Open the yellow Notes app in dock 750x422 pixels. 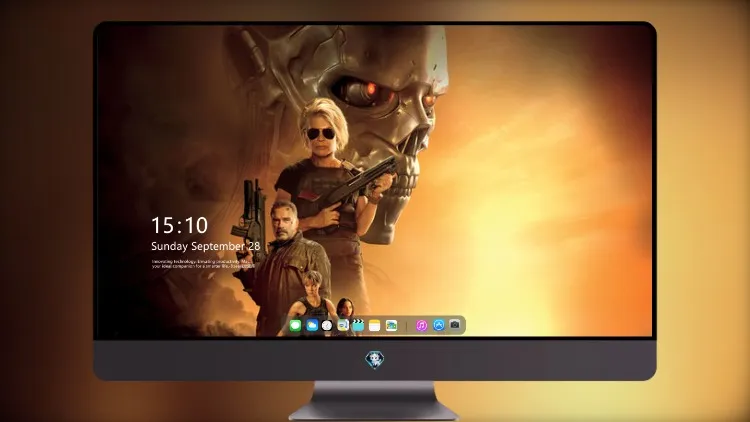pos(375,325)
